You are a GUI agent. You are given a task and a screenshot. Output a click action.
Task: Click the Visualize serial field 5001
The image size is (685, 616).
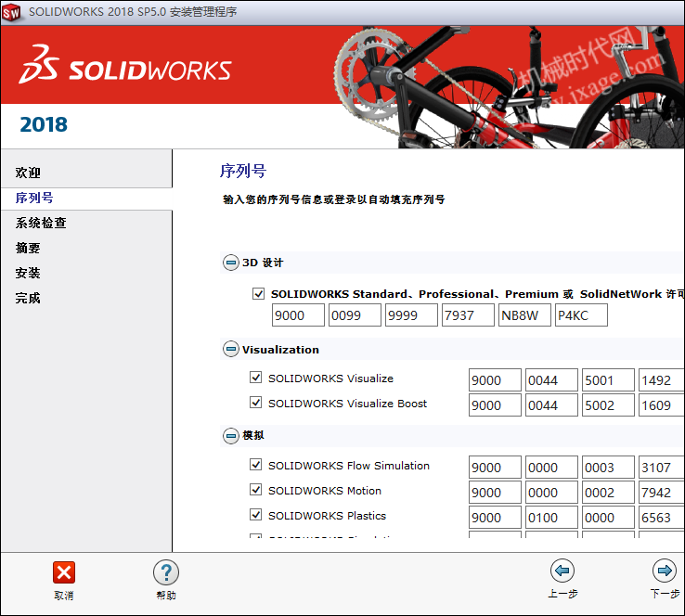[608, 379]
